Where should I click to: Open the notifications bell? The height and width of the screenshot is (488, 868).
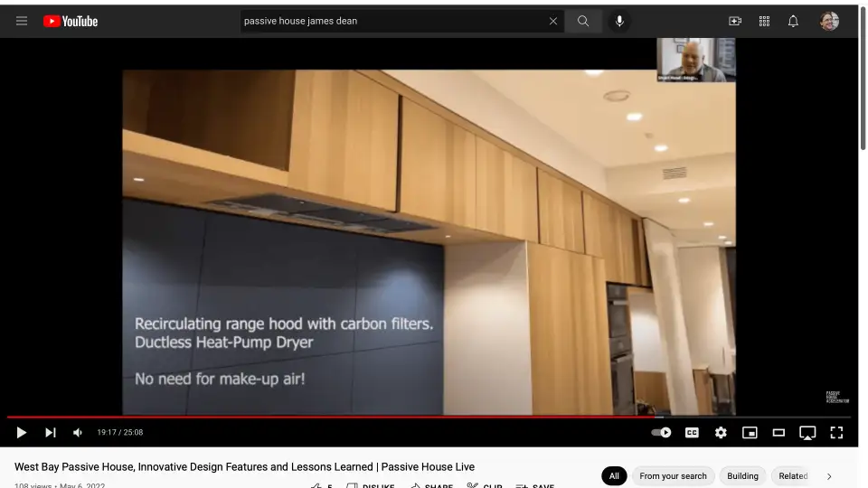pos(793,21)
